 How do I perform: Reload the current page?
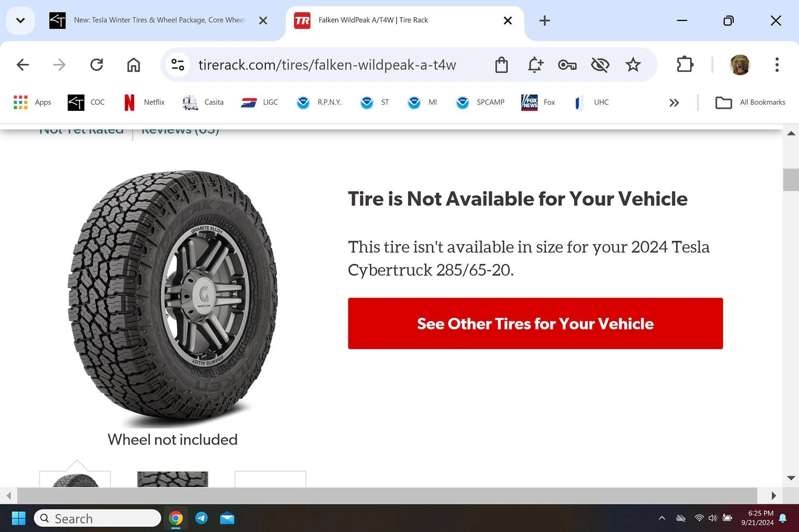click(x=96, y=65)
